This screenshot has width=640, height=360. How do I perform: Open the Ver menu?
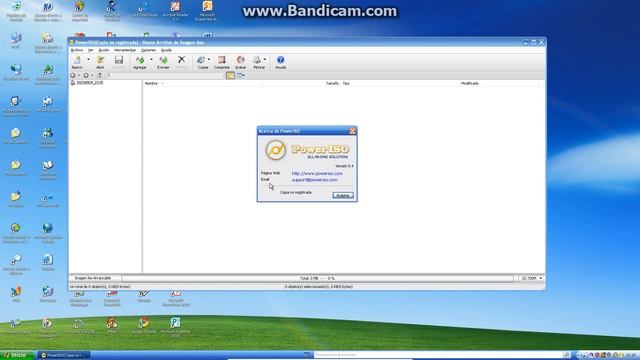click(91, 50)
